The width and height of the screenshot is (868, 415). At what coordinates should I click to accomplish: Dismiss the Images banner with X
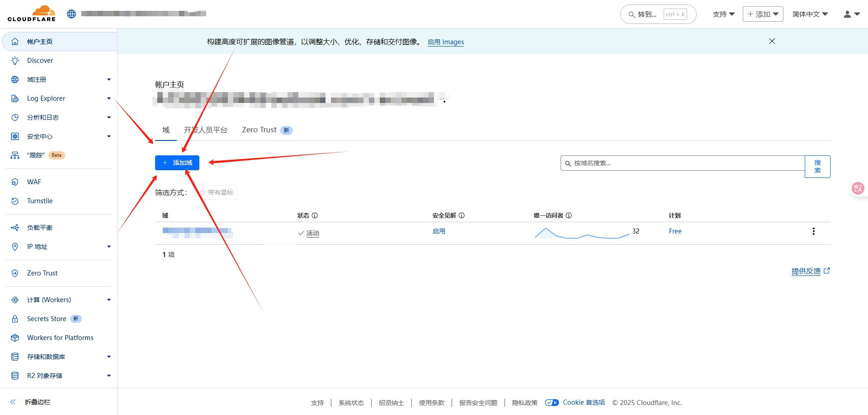tap(772, 41)
